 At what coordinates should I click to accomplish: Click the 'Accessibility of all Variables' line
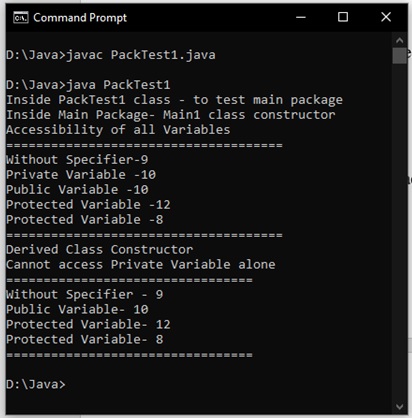click(118, 130)
